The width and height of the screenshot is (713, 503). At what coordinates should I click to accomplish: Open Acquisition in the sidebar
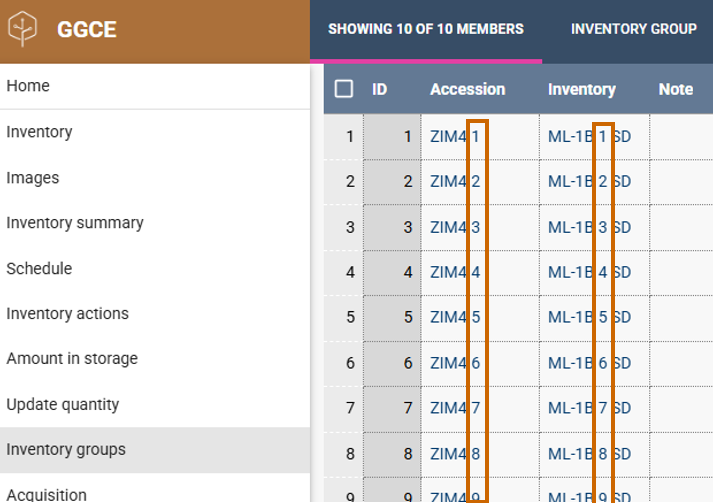[46, 494]
